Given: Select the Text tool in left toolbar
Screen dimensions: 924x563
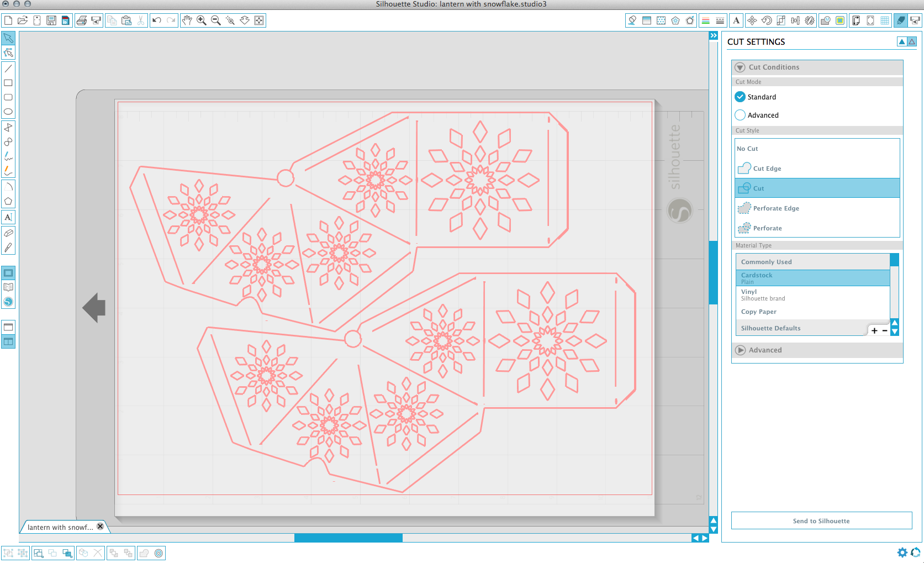Looking at the screenshot, I should click(8, 217).
